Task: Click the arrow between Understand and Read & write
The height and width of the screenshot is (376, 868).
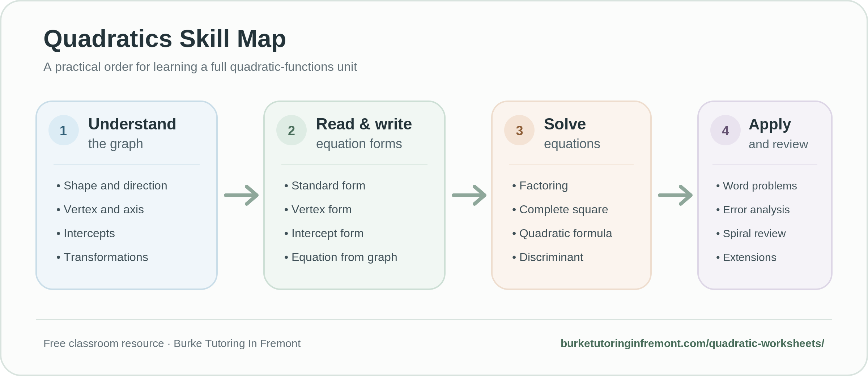Action: click(x=241, y=195)
